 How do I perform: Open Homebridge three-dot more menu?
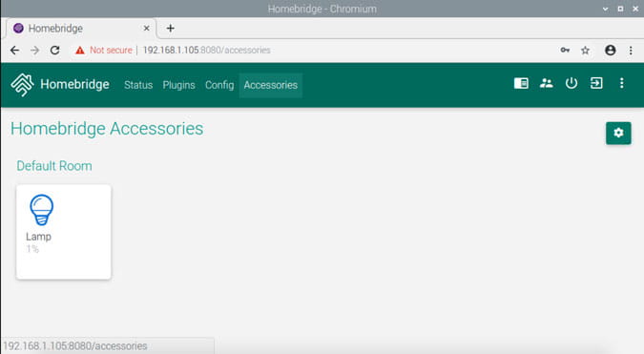tap(621, 83)
